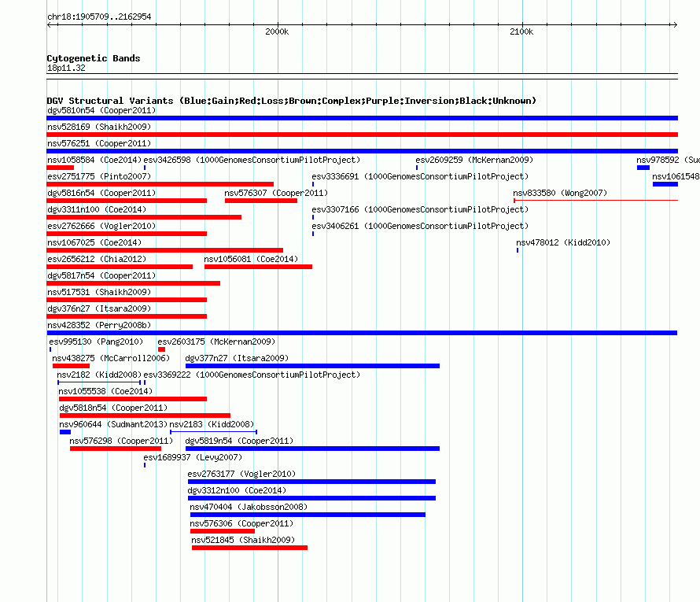Open nsv576306 (Cooper2011) label
The height and width of the screenshot is (602, 700).
click(x=241, y=523)
